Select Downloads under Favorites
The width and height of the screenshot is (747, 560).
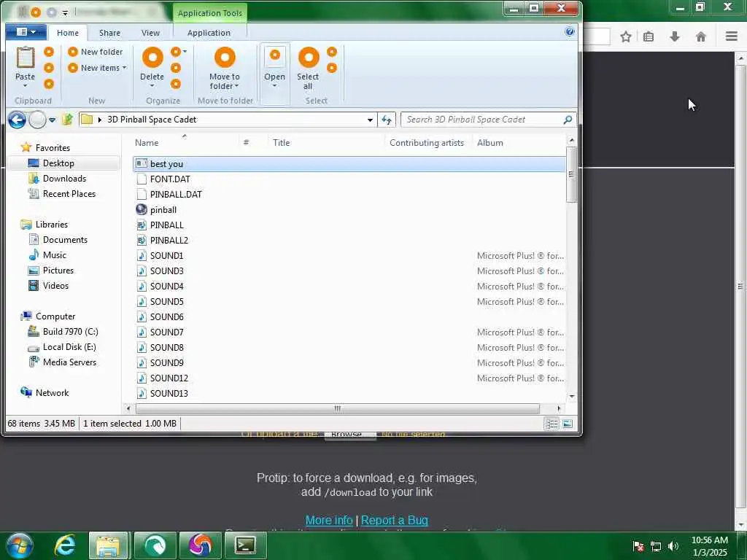(64, 179)
